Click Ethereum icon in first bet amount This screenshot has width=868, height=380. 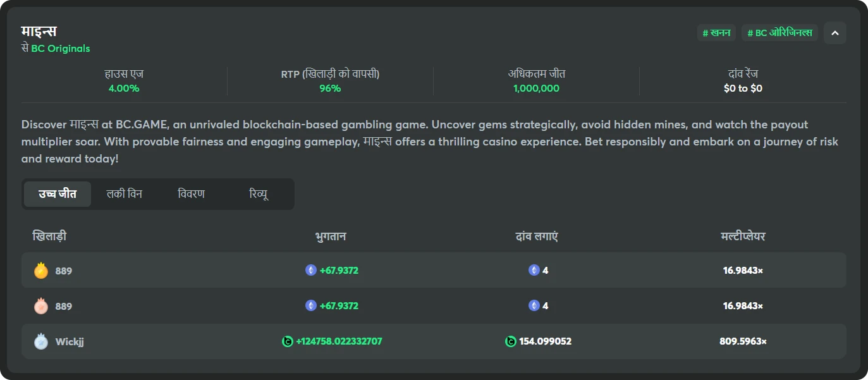coord(534,271)
